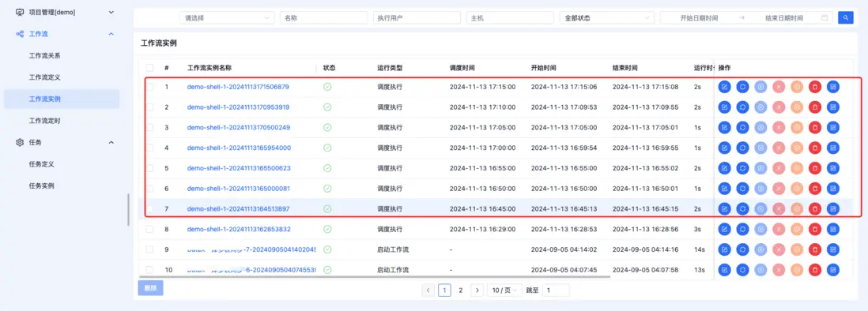This screenshot has height=311, width=868.
Task: Select row 5 checkbox
Action: pyautogui.click(x=149, y=168)
